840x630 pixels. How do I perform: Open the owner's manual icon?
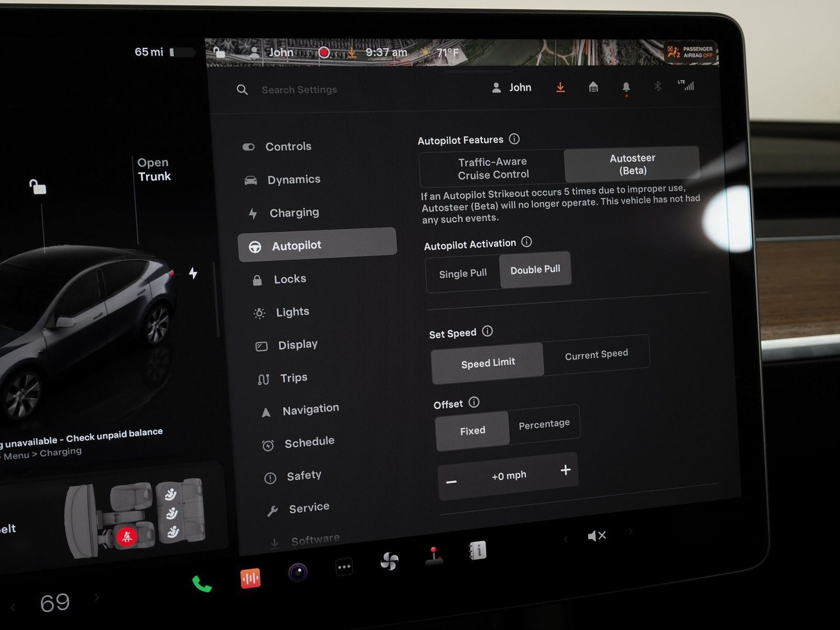[x=478, y=550]
